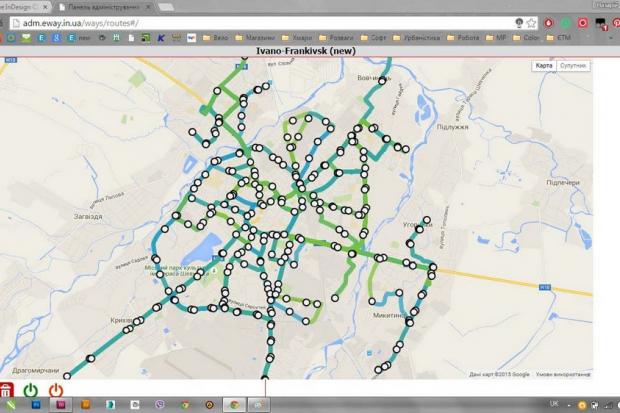Click the Viber icon in the taskbar

pos(161,405)
